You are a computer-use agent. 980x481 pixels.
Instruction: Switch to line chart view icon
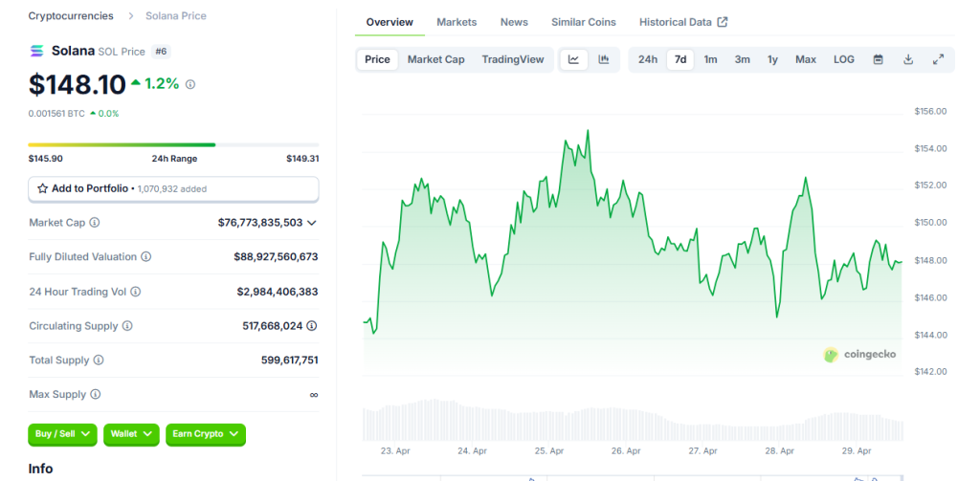(x=574, y=59)
